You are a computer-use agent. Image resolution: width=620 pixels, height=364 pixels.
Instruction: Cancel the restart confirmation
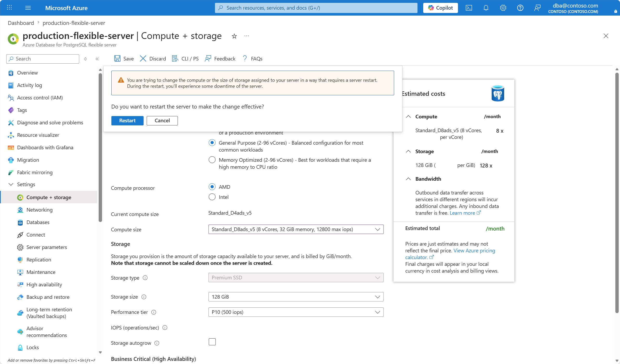pos(162,120)
